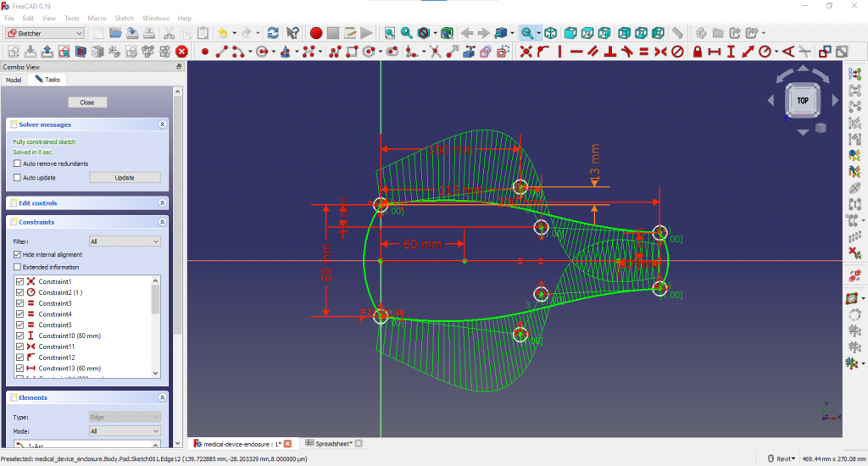Image resolution: width=868 pixels, height=466 pixels.
Task: Apply the Perpendicular constraint tool
Action: [x=610, y=52]
